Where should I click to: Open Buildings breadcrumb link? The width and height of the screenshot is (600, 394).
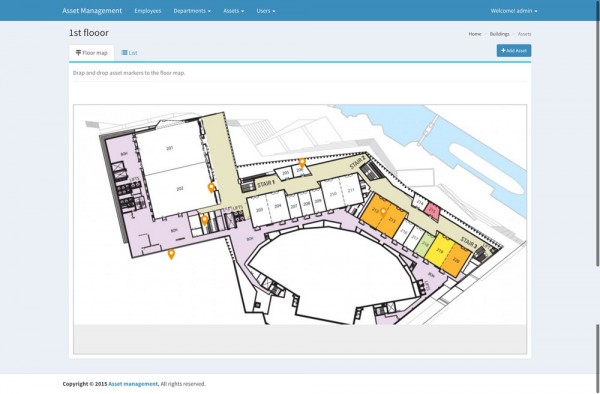[499, 34]
